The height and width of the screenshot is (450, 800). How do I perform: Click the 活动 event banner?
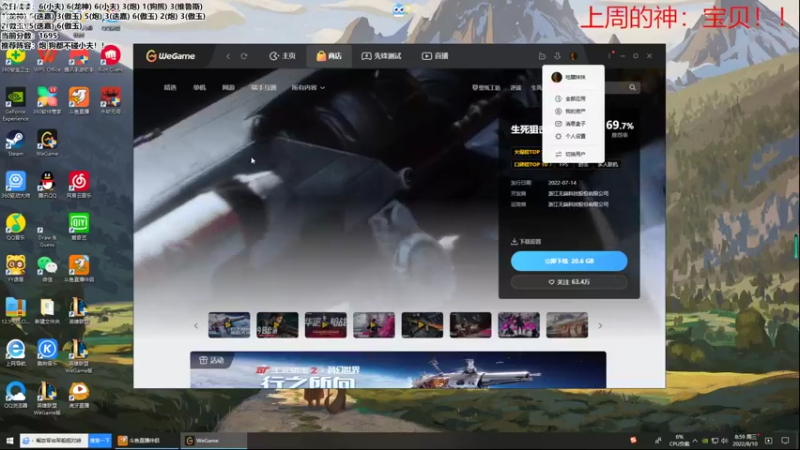[398, 369]
